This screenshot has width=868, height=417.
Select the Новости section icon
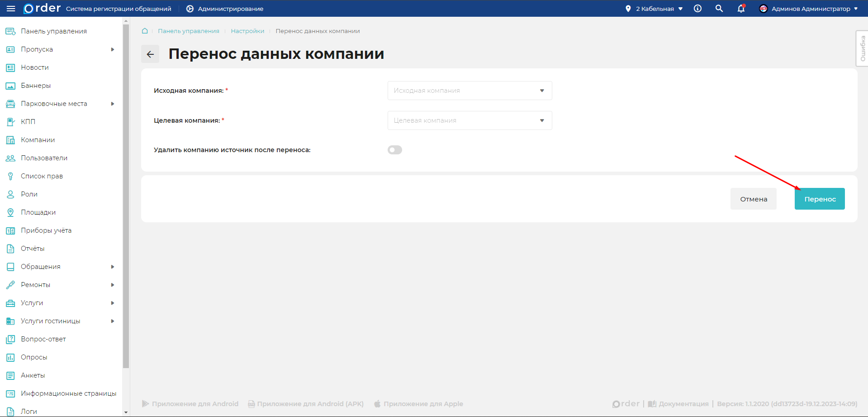click(10, 67)
